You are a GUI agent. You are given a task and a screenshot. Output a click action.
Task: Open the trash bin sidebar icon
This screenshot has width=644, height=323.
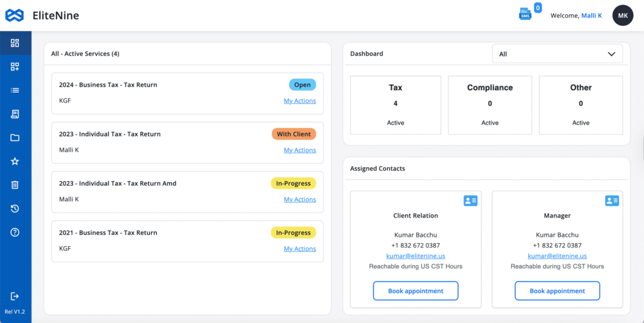tap(15, 184)
